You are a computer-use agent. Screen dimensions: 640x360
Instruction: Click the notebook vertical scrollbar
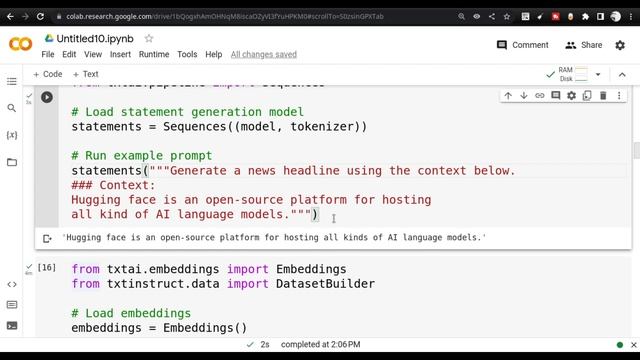(x=636, y=150)
